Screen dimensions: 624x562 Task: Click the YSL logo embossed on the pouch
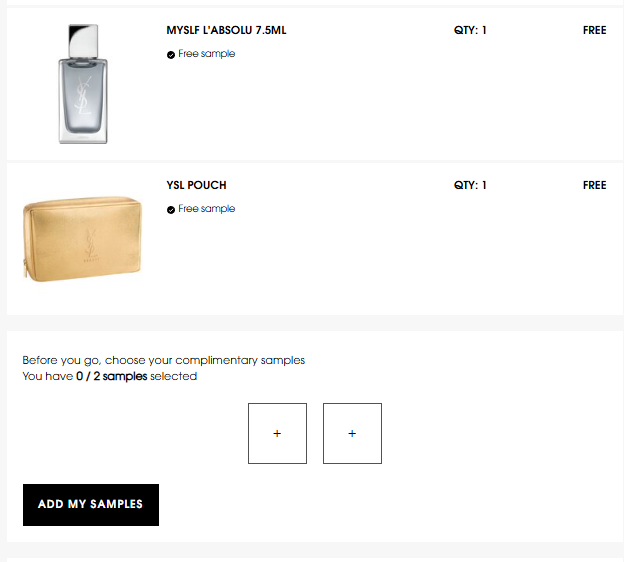[x=91, y=243]
